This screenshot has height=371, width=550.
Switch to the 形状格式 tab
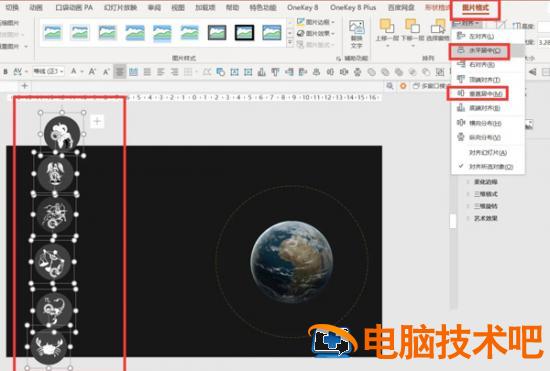point(437,7)
